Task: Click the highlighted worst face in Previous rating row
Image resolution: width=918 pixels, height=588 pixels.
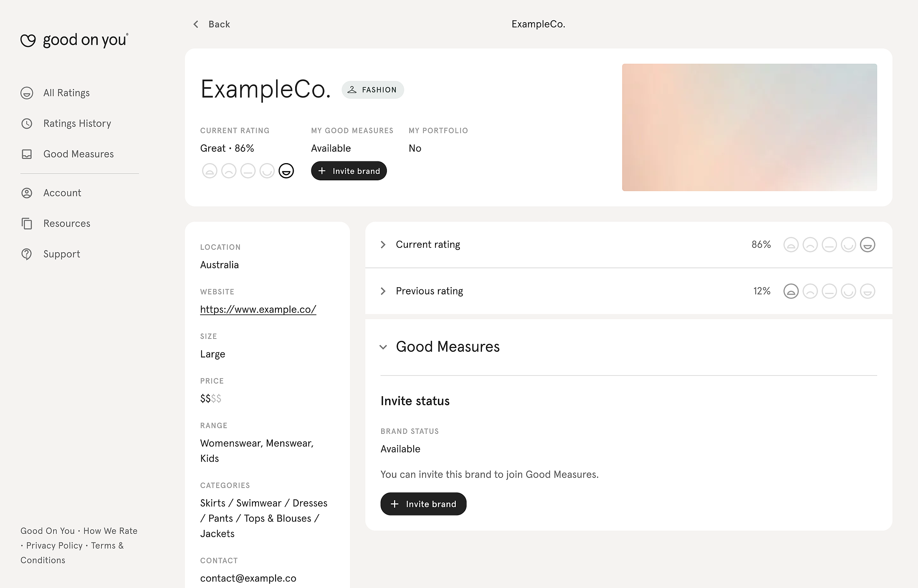Action: [x=791, y=291]
